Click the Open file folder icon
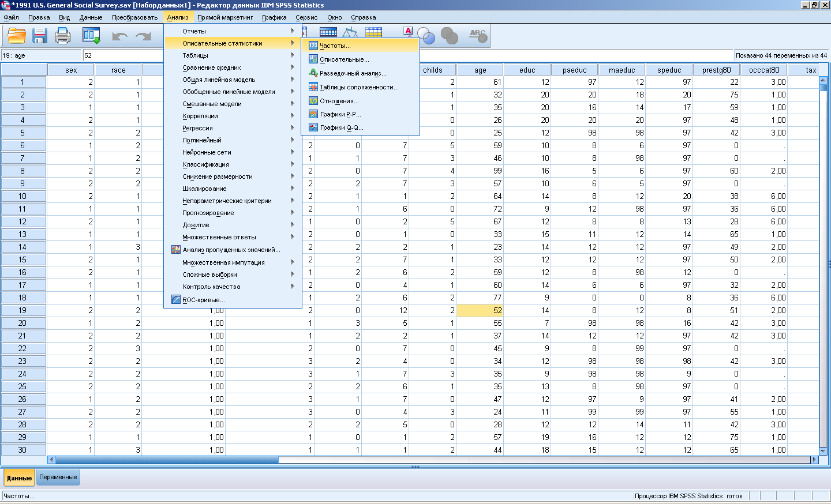The height and width of the screenshot is (504, 831). [16, 36]
